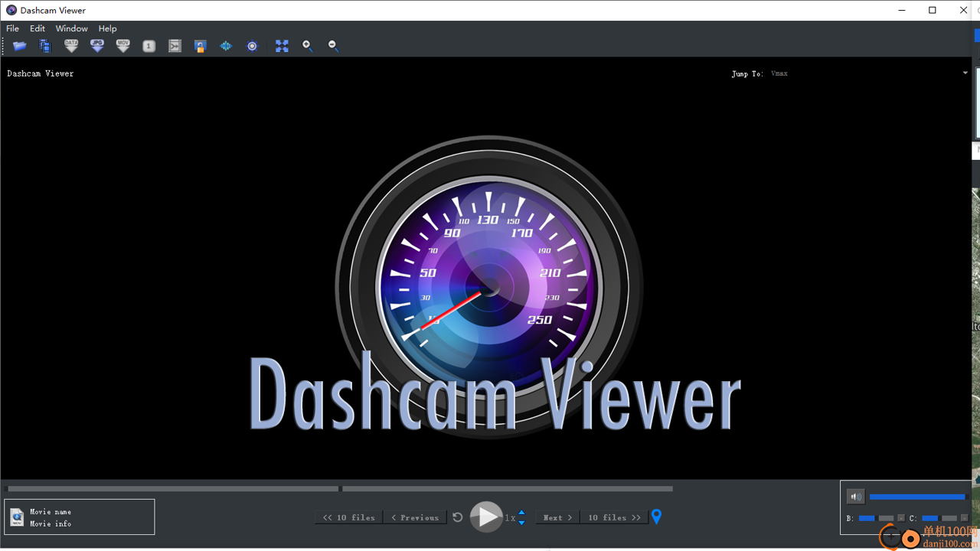Click the replay circular arrow icon
The image size is (980, 551).
point(458,517)
